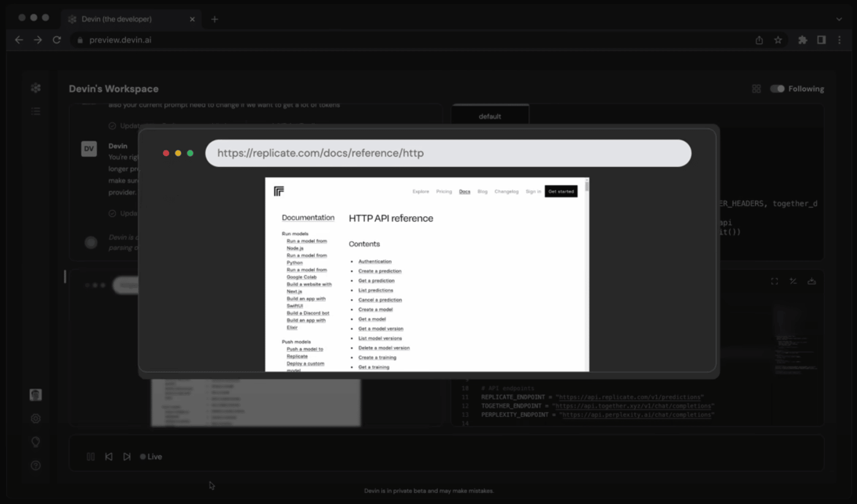Open the browser share icon
This screenshot has height=504, width=857.
(759, 40)
